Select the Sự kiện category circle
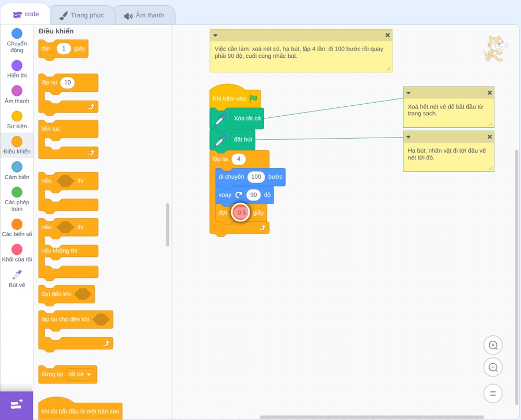Image resolution: width=521 pixels, height=420 pixels. point(17,116)
